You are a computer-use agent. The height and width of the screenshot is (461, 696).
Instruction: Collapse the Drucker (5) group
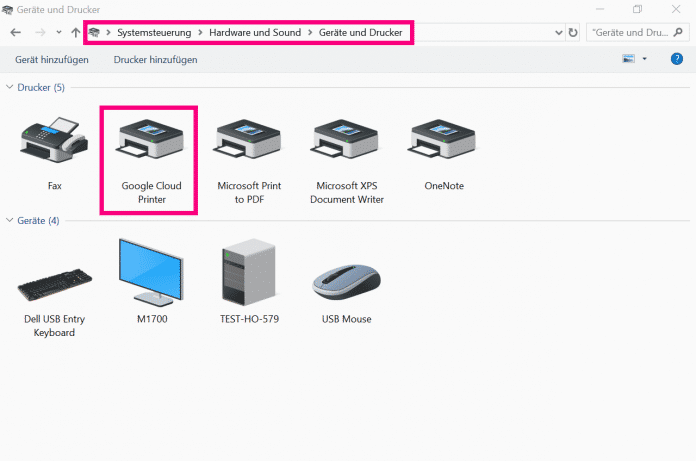(10, 88)
